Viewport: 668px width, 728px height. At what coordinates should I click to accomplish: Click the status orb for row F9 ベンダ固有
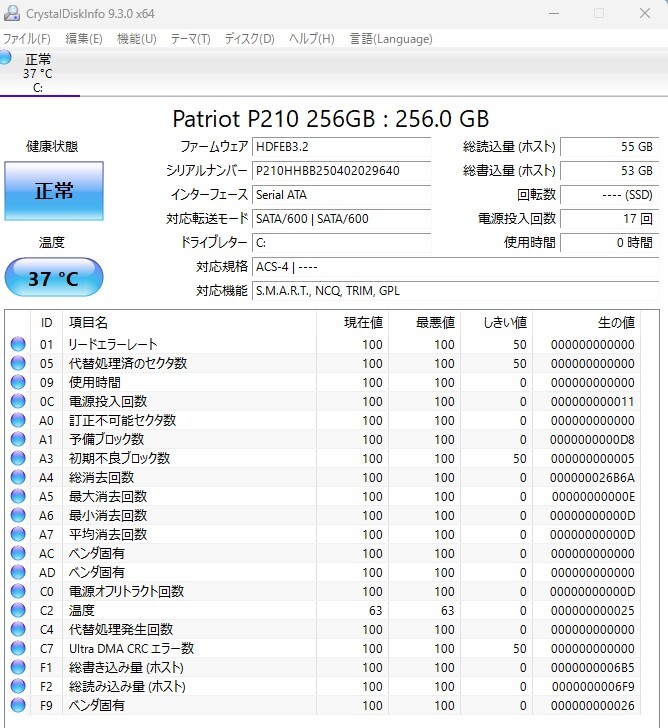(18, 705)
